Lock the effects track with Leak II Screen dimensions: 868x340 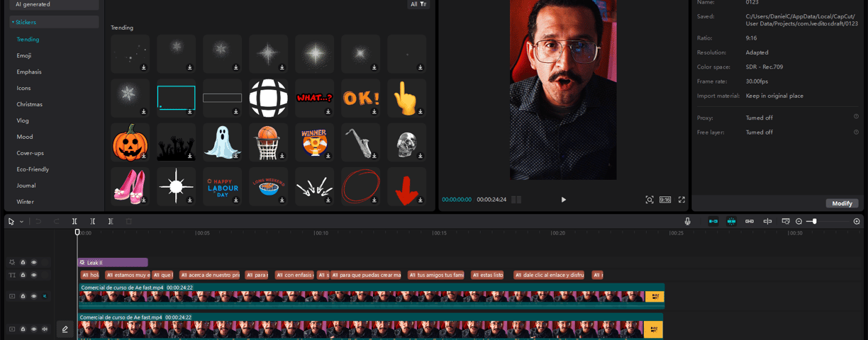pyautogui.click(x=23, y=262)
